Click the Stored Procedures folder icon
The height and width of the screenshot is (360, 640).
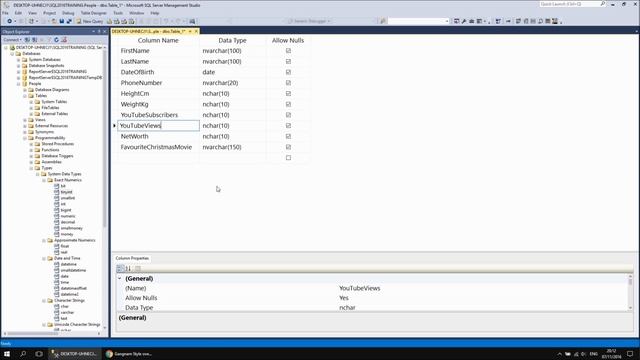[37, 144]
